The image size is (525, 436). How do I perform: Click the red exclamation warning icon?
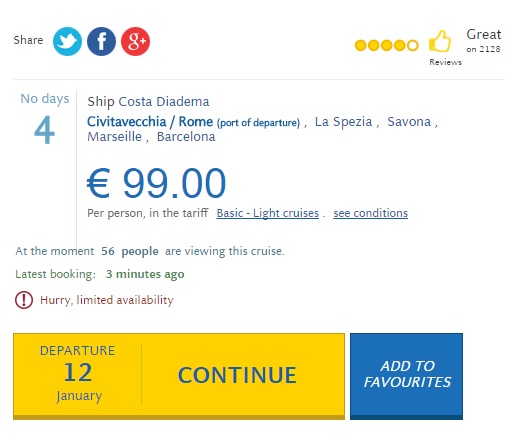24,300
